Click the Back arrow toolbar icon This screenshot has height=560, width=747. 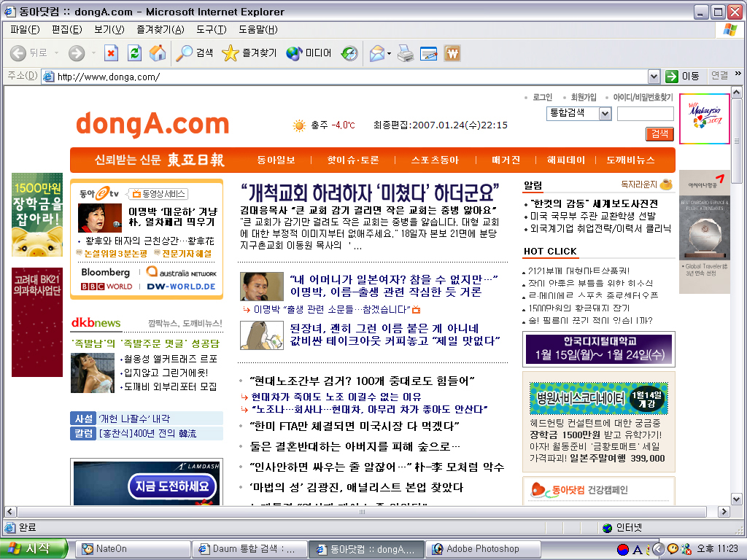point(18,52)
